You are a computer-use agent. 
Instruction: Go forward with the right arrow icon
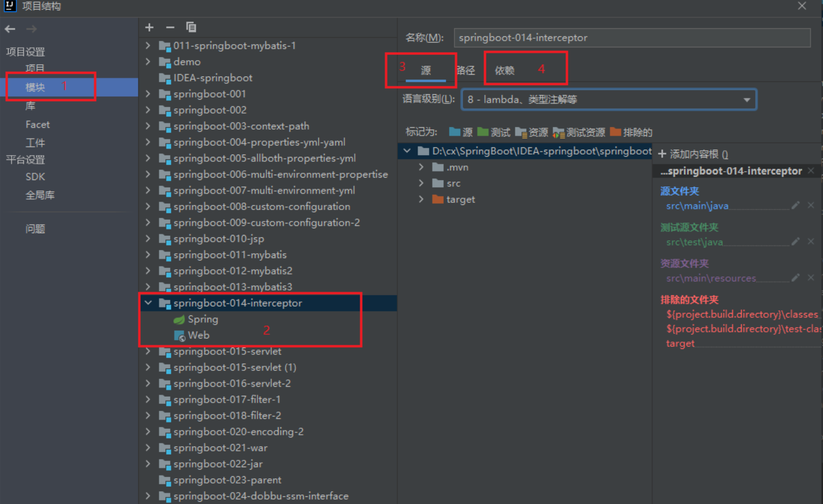[x=32, y=29]
